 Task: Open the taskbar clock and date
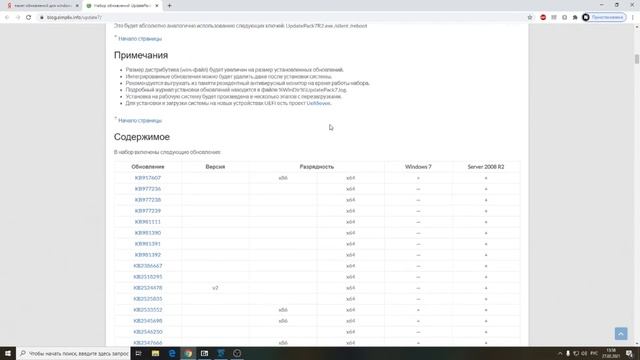pyautogui.click(x=611, y=353)
